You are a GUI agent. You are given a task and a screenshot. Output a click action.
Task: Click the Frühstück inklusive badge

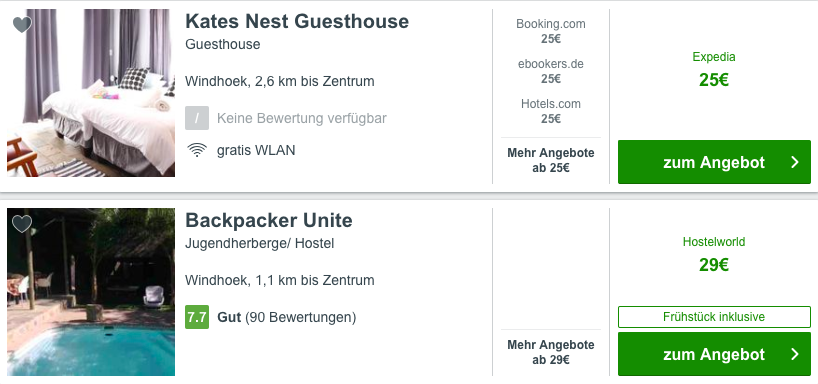pyautogui.click(x=714, y=317)
